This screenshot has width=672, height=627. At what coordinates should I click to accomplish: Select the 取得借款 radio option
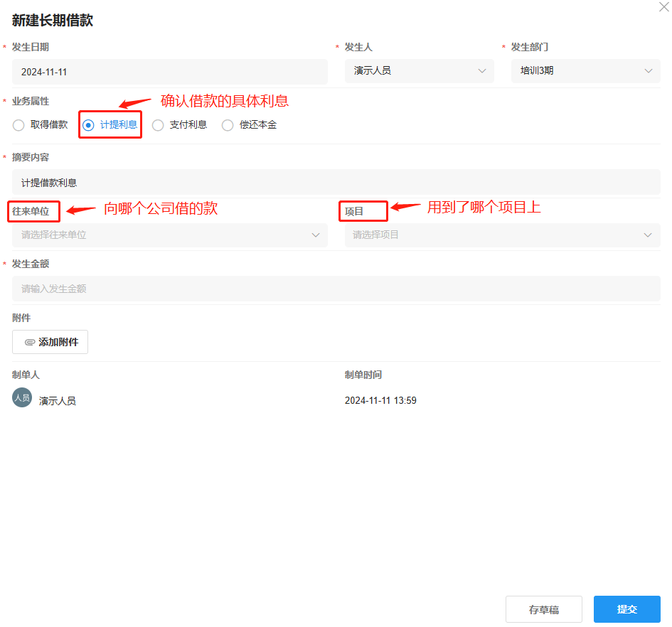pos(18,125)
